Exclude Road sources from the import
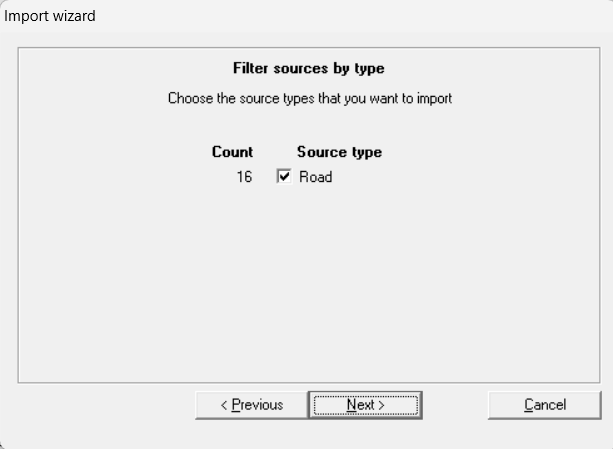 tap(284, 177)
